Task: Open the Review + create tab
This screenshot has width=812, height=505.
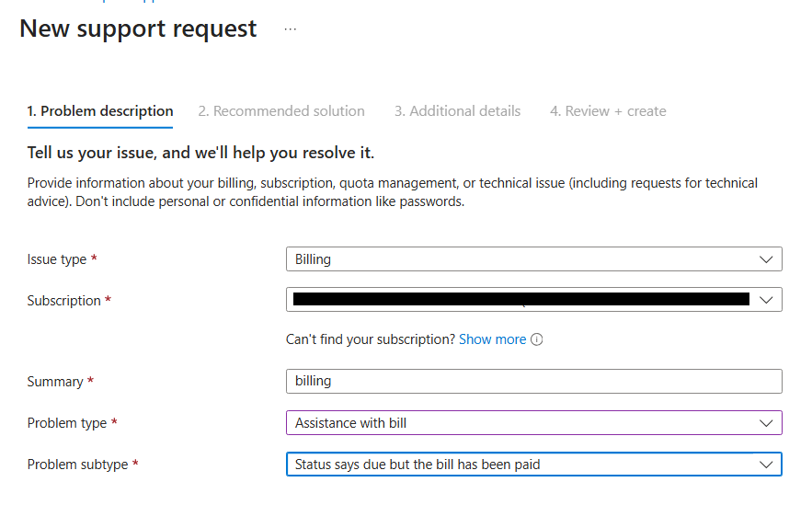Action: click(x=608, y=111)
